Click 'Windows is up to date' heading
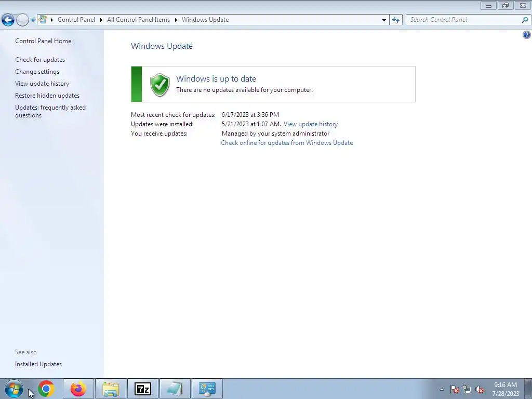 [x=216, y=79]
